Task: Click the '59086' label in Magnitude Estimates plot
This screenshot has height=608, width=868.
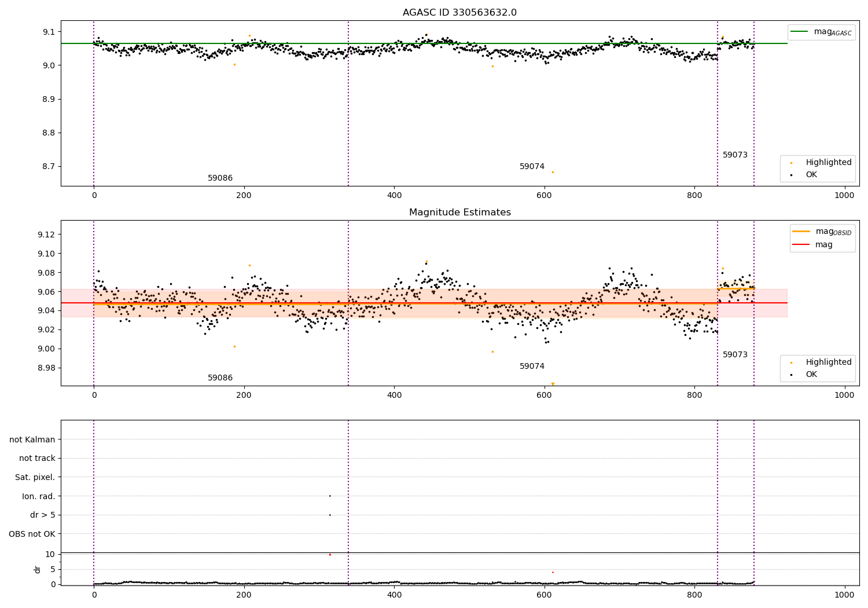Action: 220,378
